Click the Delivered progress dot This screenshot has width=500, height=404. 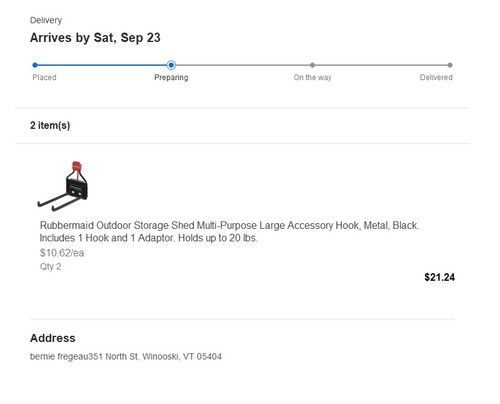tap(450, 65)
